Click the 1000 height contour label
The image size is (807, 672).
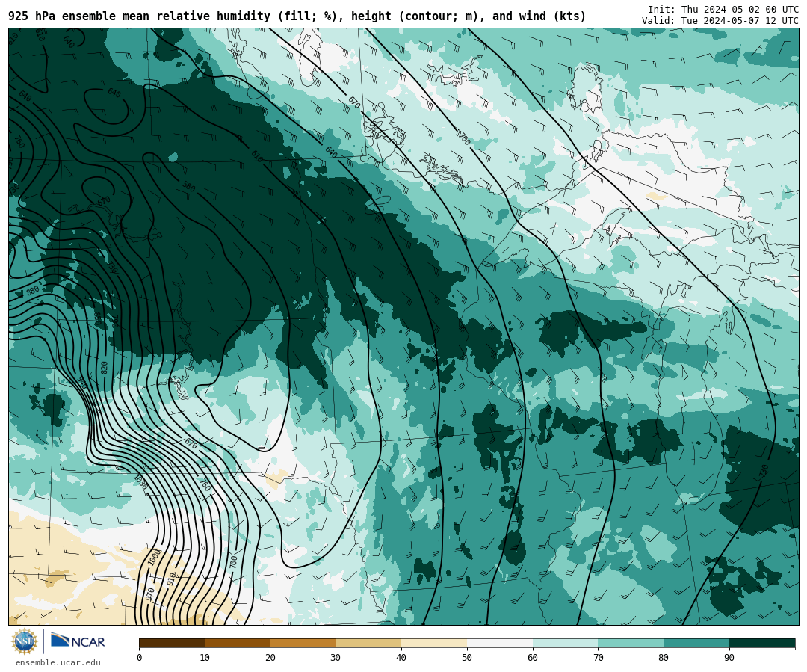(155, 558)
